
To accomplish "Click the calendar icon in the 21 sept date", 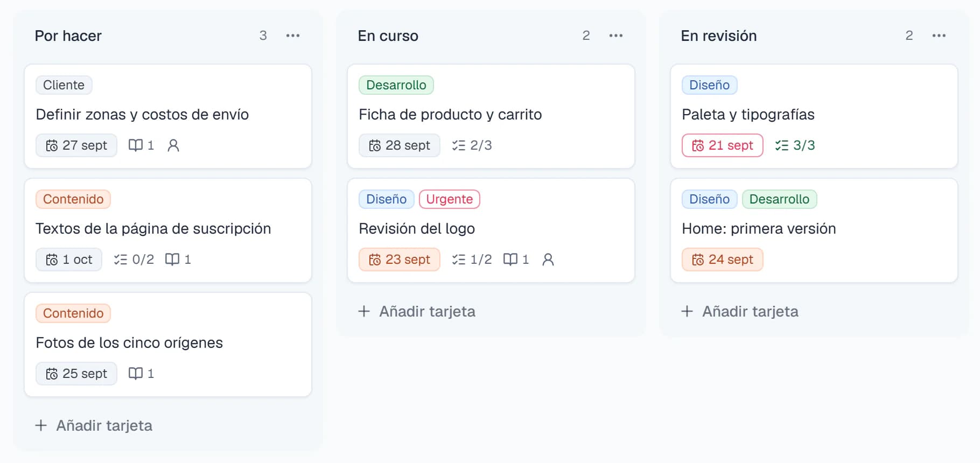I will (x=698, y=146).
